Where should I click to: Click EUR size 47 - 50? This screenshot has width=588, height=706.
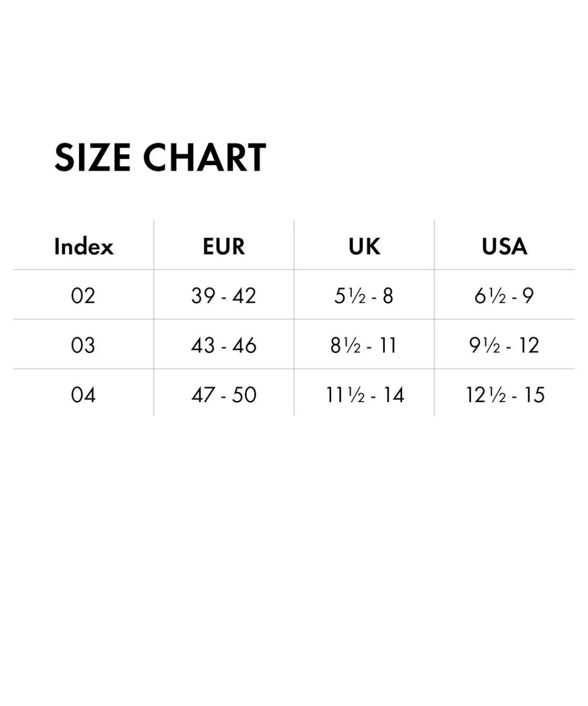(x=224, y=395)
